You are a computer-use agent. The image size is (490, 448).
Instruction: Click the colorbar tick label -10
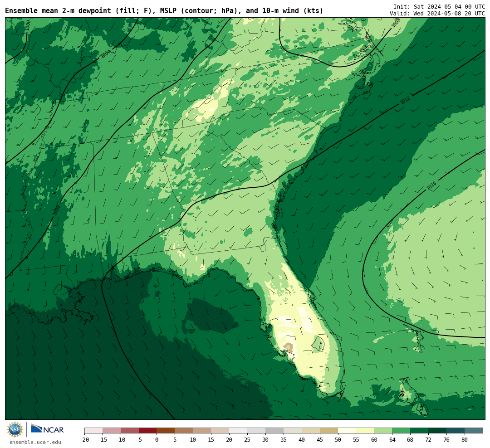[x=121, y=440]
